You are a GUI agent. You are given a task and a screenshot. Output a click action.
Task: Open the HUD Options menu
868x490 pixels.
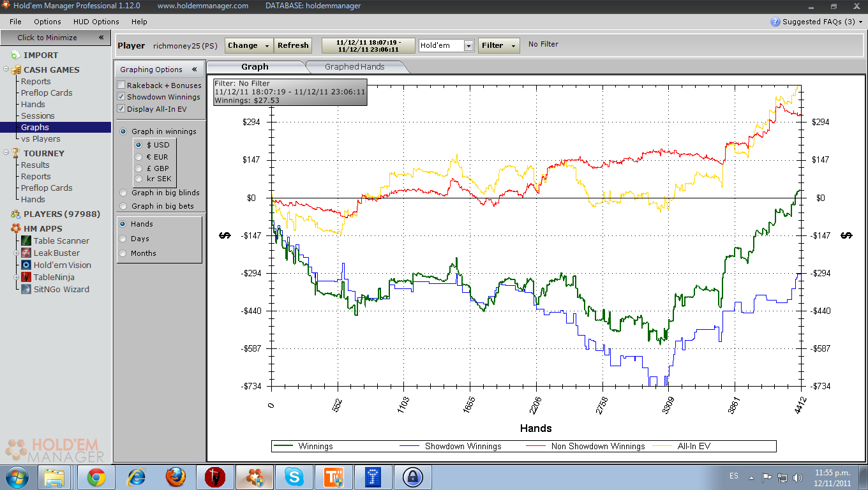tap(96, 22)
